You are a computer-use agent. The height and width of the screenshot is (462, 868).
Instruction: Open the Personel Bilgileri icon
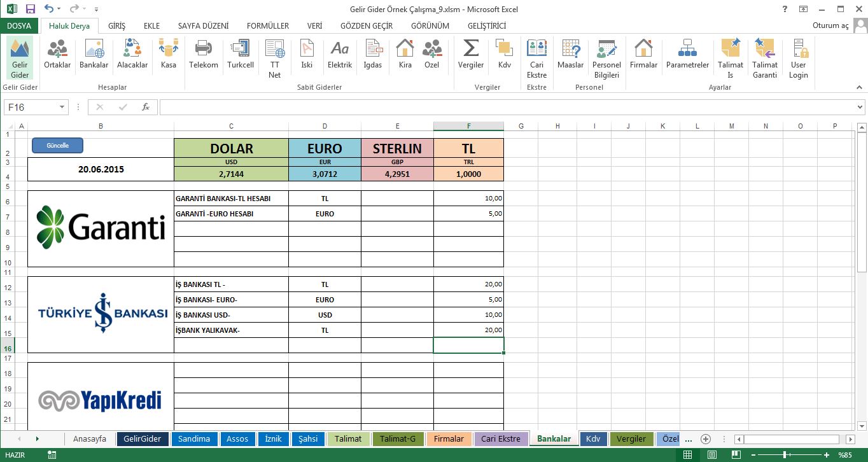pyautogui.click(x=607, y=59)
